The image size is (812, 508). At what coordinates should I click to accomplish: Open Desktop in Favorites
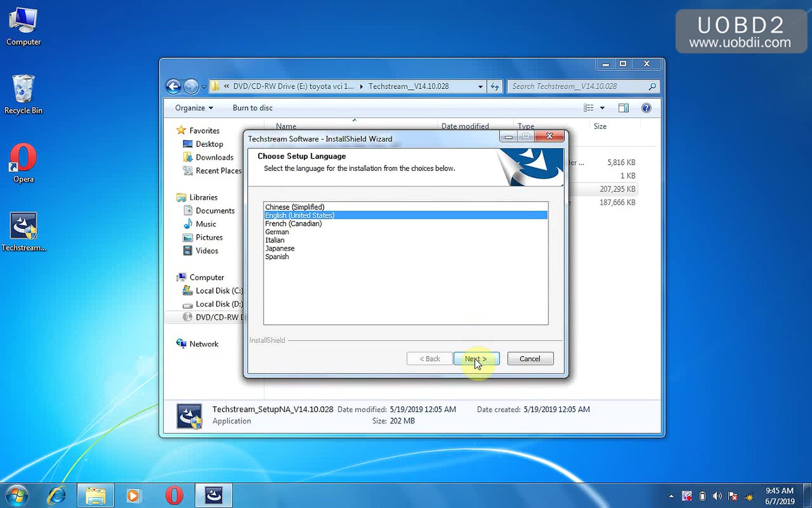point(209,144)
